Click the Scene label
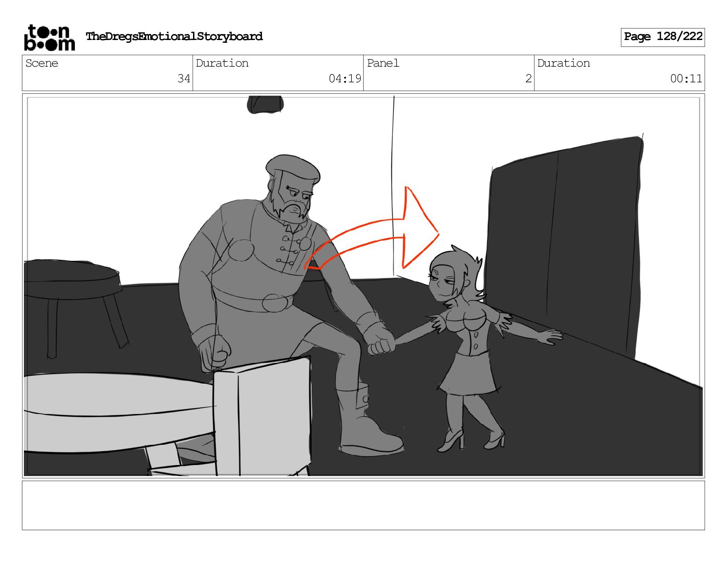Viewport: 728px width, 563px height. [x=42, y=63]
